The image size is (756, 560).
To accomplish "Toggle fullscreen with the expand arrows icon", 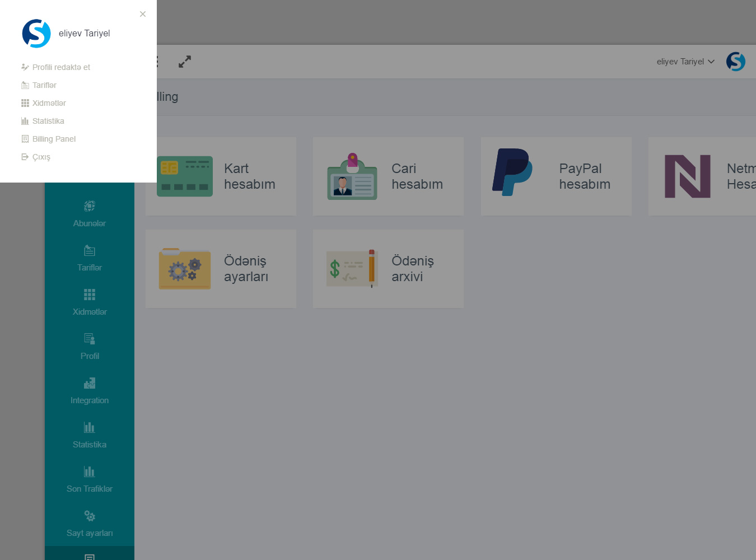I will pos(185,62).
